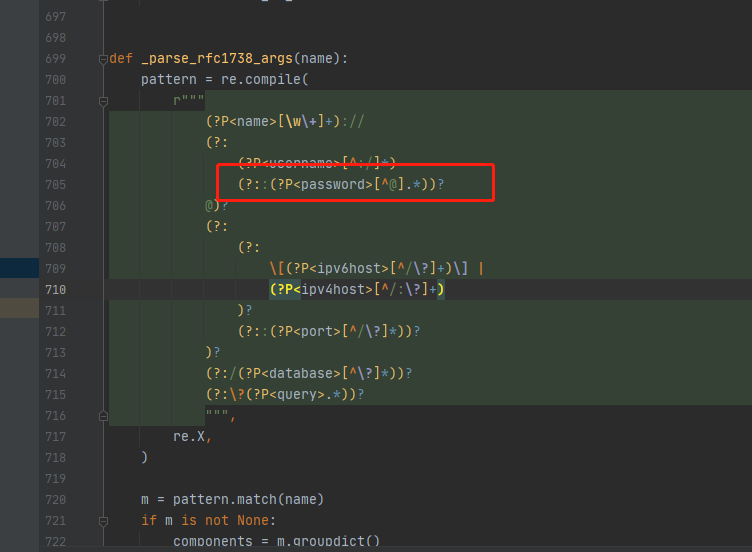Click the tan marker beside line 711

tap(19, 308)
